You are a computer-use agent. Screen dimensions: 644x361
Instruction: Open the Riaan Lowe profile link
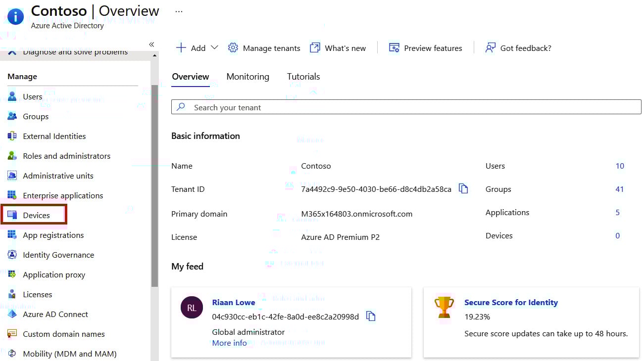point(234,302)
